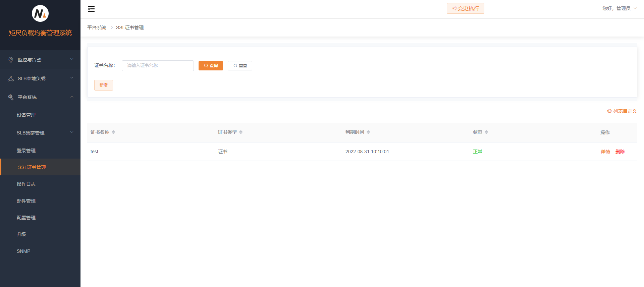The height and width of the screenshot is (287, 644).
Task: Sort table by 证书类型 column icon
Action: coord(241,132)
